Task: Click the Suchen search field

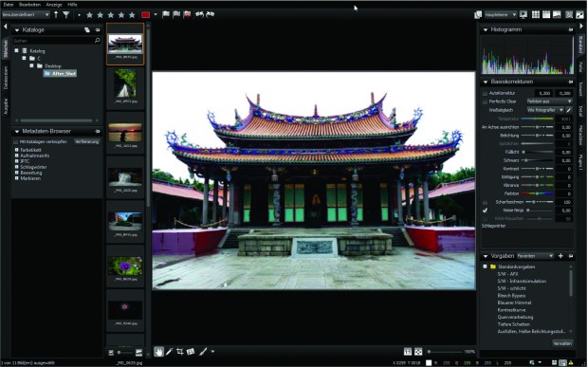Action: click(53, 41)
